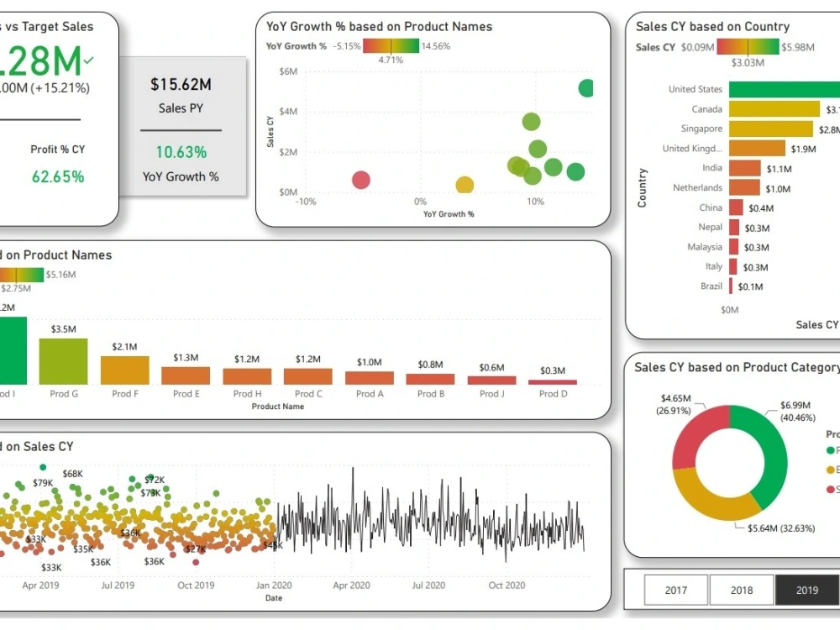
Task: Click the yellow legend dot in Product Category legend
Action: click(829, 470)
